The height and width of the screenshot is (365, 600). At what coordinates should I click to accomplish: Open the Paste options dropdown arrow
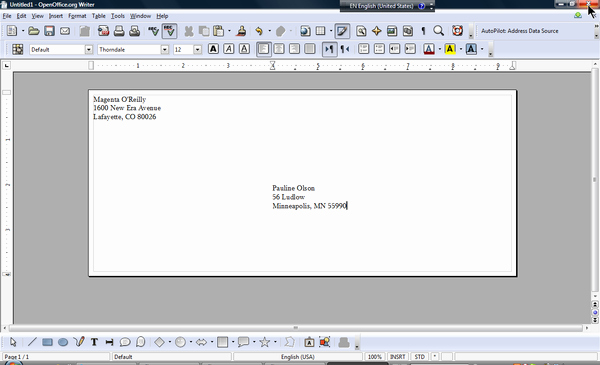229,31
